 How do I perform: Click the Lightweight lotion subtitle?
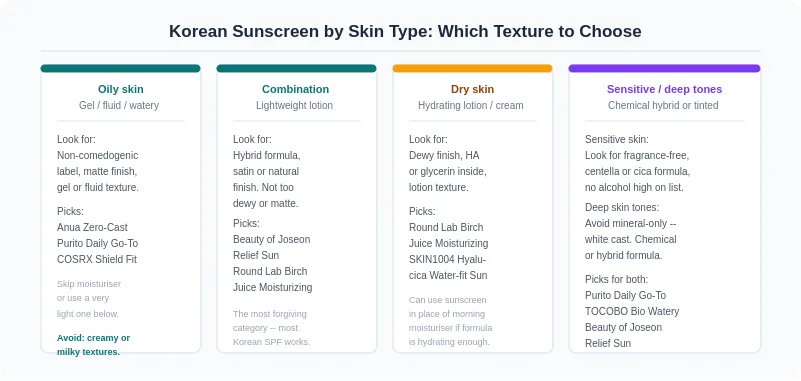294,105
